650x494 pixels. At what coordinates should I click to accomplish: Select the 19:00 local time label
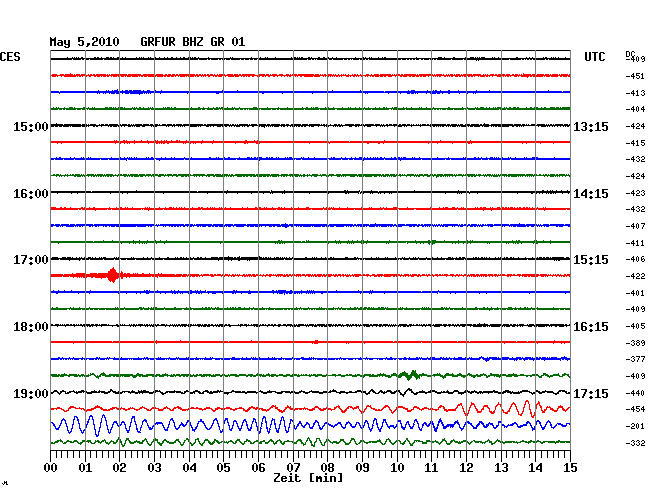(x=31, y=393)
